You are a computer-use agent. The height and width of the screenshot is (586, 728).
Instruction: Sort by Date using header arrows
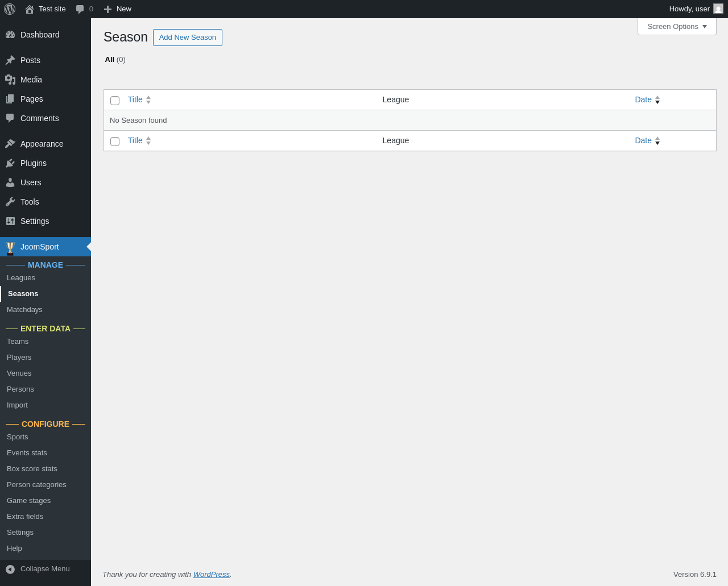point(657,99)
